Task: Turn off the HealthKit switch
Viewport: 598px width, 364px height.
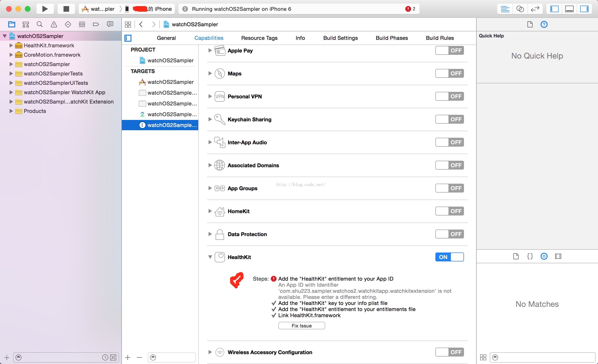Action: pyautogui.click(x=449, y=257)
